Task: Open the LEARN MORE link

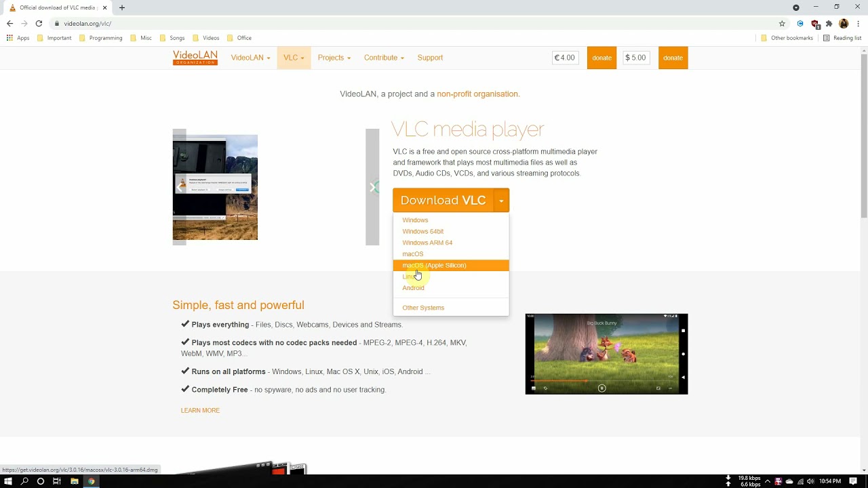Action: (x=200, y=411)
